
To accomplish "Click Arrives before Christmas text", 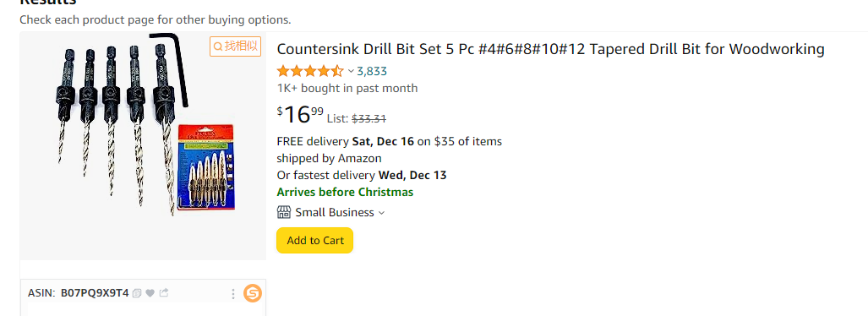I will click(x=345, y=192).
